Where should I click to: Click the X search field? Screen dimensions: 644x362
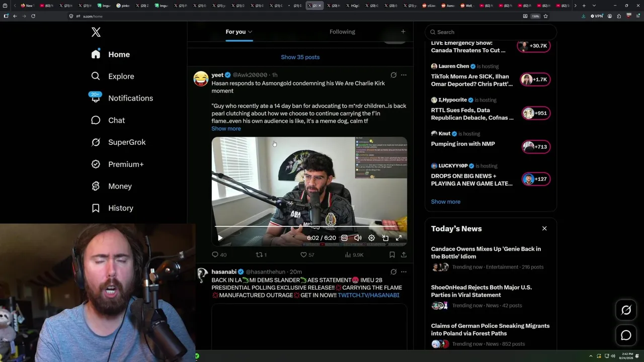491,32
